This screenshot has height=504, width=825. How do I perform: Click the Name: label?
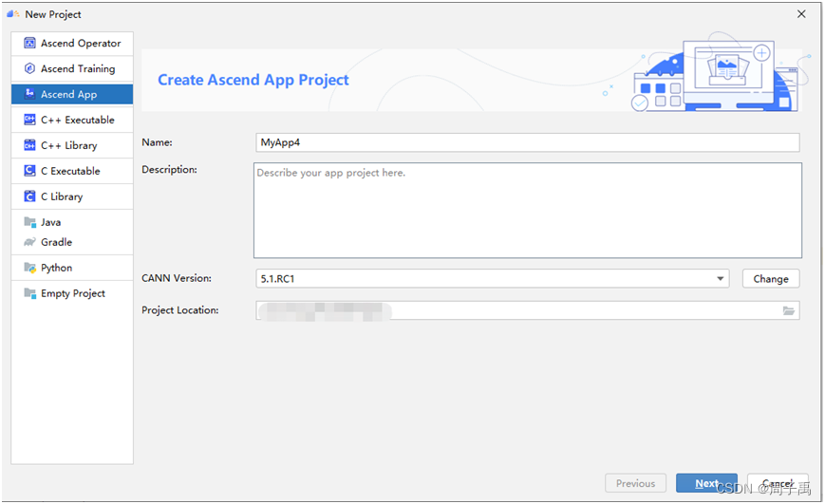[x=157, y=142]
